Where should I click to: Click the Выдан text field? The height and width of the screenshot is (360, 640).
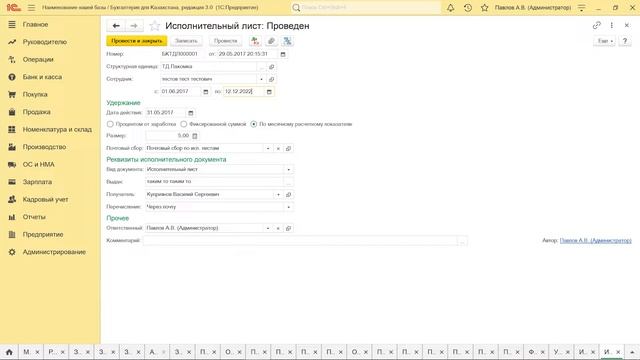pyautogui.click(x=215, y=182)
